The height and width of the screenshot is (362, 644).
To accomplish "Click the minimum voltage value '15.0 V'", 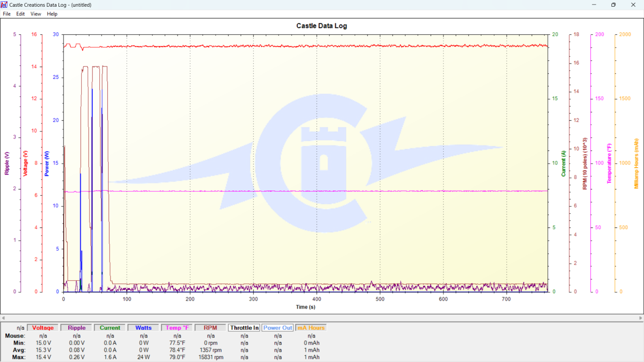I will (43, 343).
